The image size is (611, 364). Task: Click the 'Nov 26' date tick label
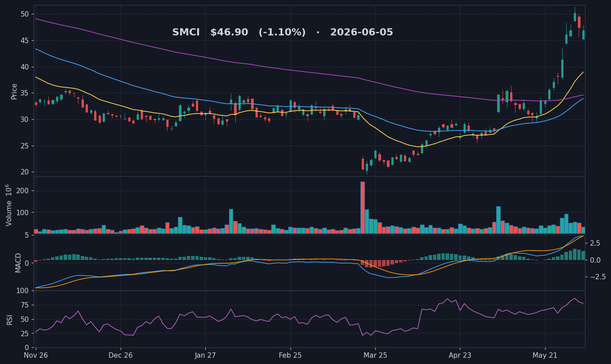(36, 355)
